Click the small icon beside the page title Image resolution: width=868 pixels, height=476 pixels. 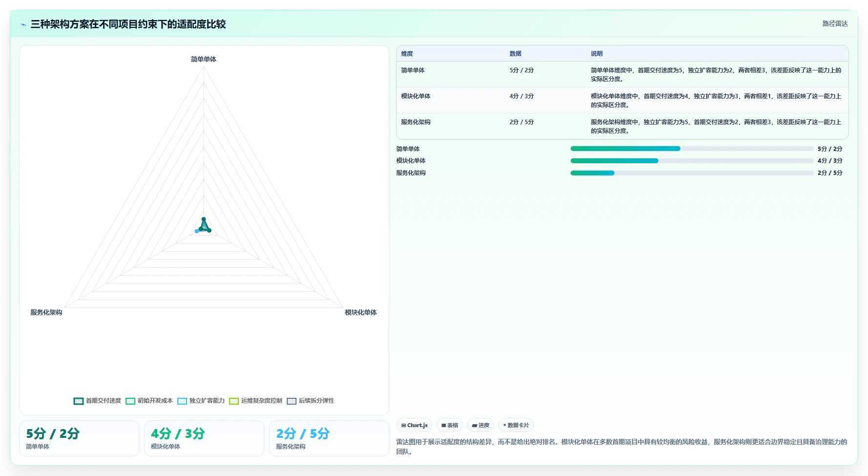point(23,24)
